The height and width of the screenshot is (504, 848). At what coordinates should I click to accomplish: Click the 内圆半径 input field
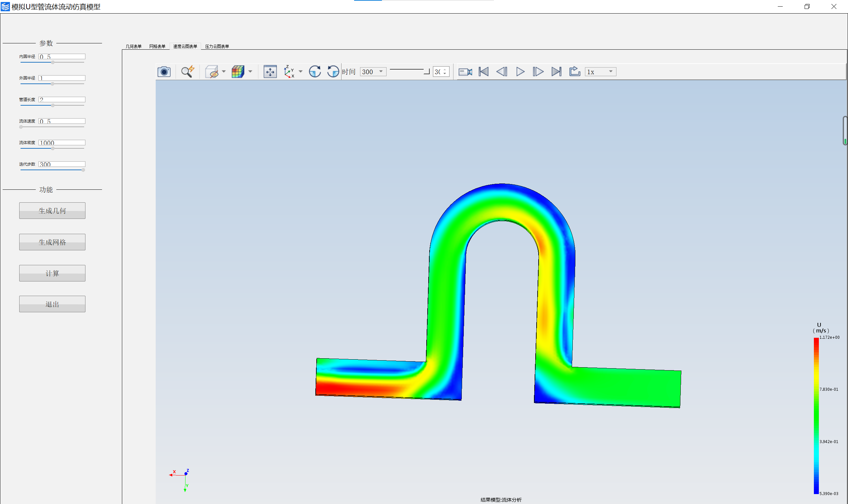[x=62, y=57]
